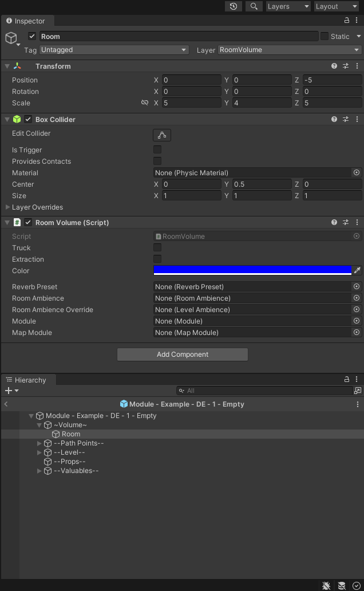Open the blue Color swatch picker
364x591 pixels.
pyautogui.click(x=252, y=270)
